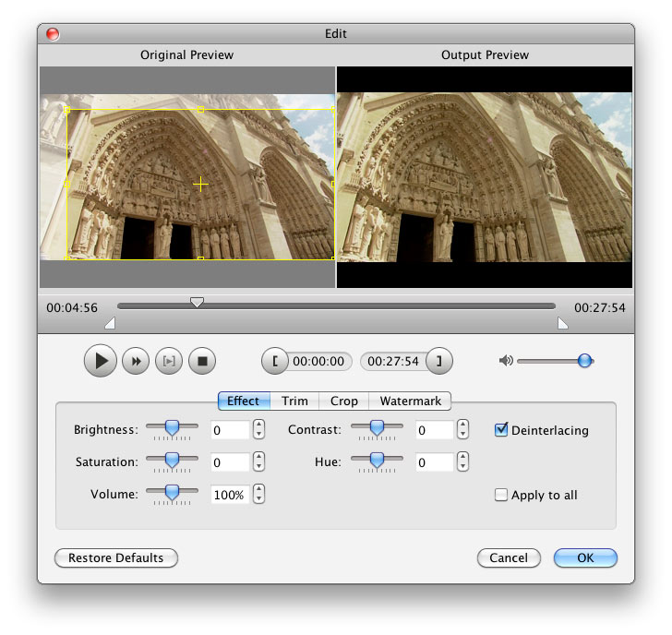Click the yellow crop center crosshair

200,185
